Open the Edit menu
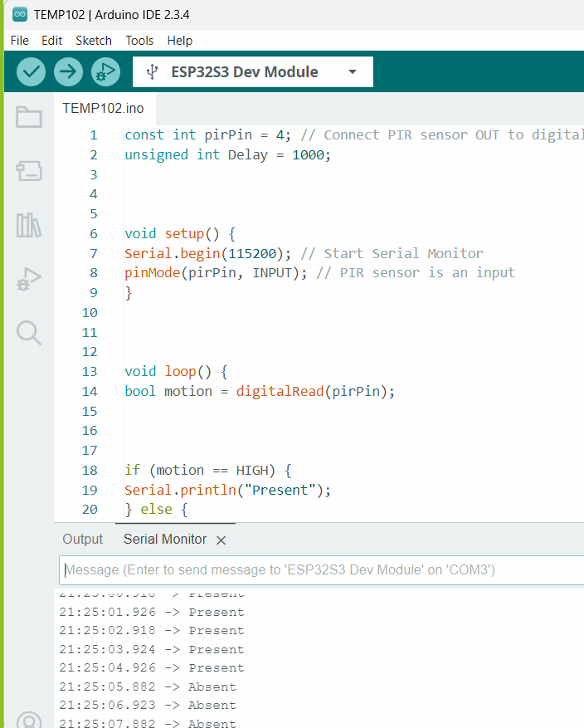 coord(51,41)
